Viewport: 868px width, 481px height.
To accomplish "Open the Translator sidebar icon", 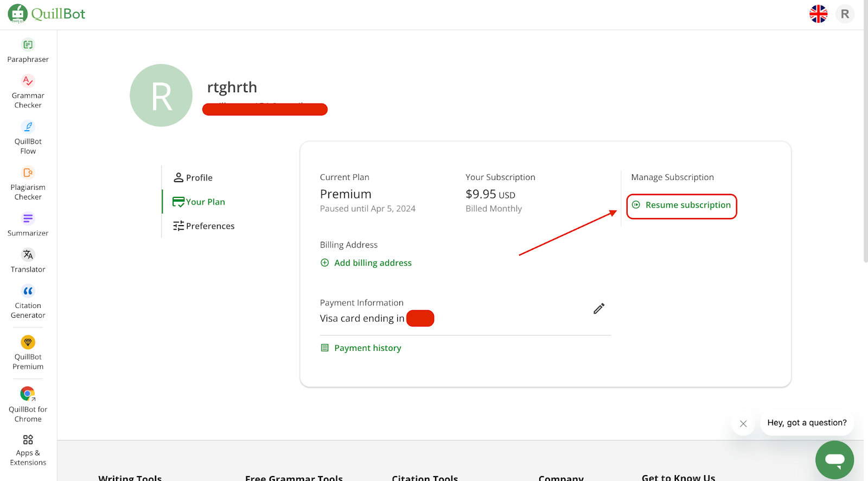I will 28,255.
